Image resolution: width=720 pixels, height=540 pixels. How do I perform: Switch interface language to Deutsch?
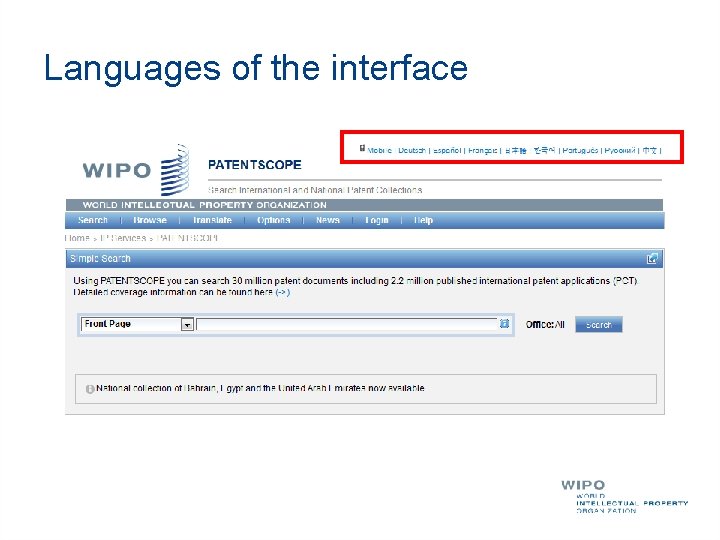[x=412, y=150]
